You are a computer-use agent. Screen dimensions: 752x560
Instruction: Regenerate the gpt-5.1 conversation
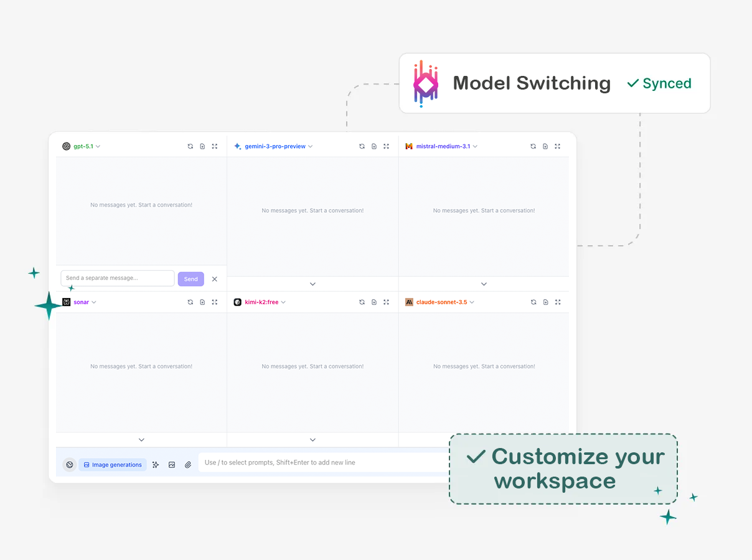[190, 146]
